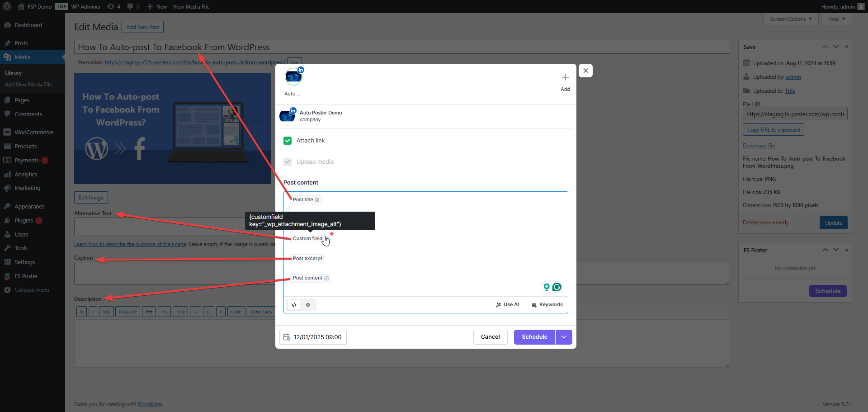868x412 pixels.
Task: Open the Plugins sidebar menu
Action: [x=33, y=221]
